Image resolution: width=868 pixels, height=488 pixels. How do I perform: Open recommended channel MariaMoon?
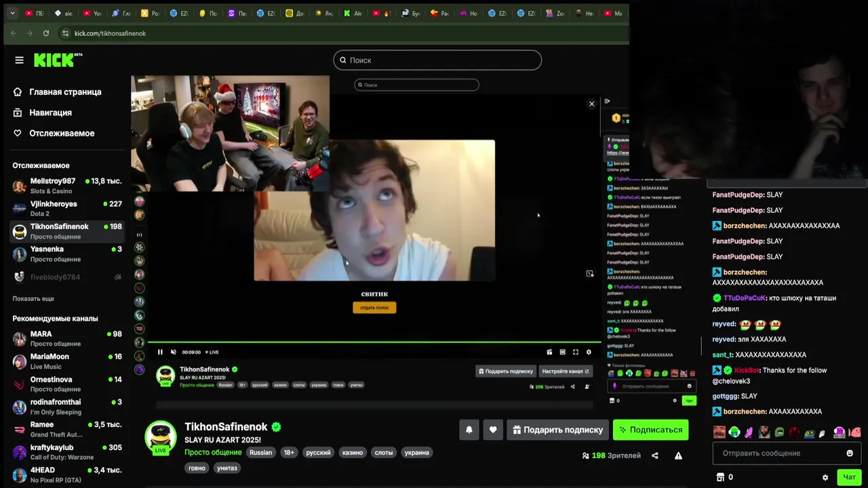pos(66,361)
